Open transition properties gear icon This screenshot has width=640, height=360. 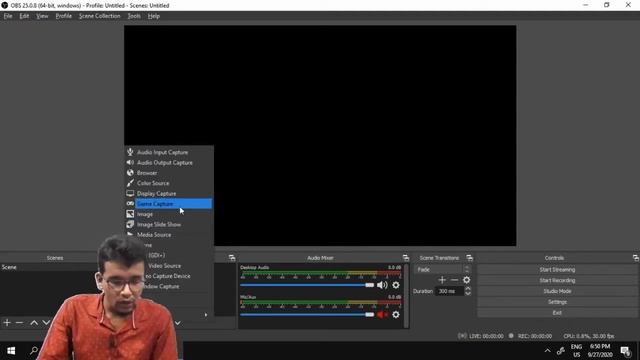(467, 280)
